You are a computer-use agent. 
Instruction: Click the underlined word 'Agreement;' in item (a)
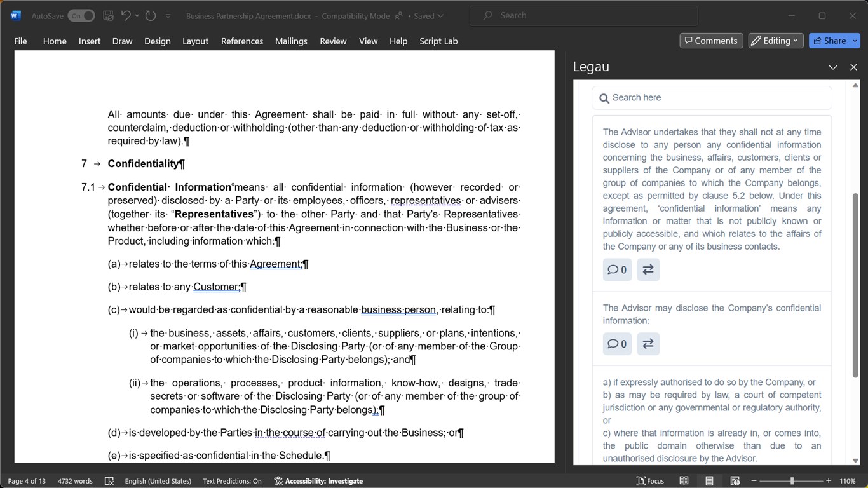pyautogui.click(x=276, y=264)
